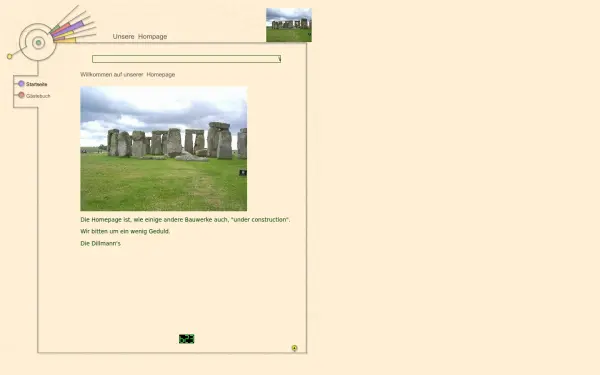Click the Stonehenge thumbnail in the header

click(x=289, y=25)
